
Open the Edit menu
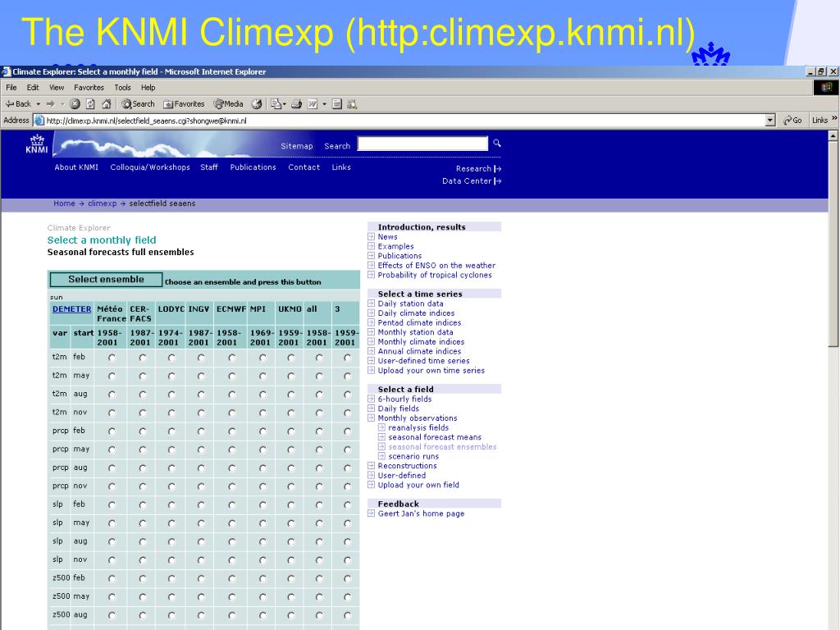[x=33, y=87]
